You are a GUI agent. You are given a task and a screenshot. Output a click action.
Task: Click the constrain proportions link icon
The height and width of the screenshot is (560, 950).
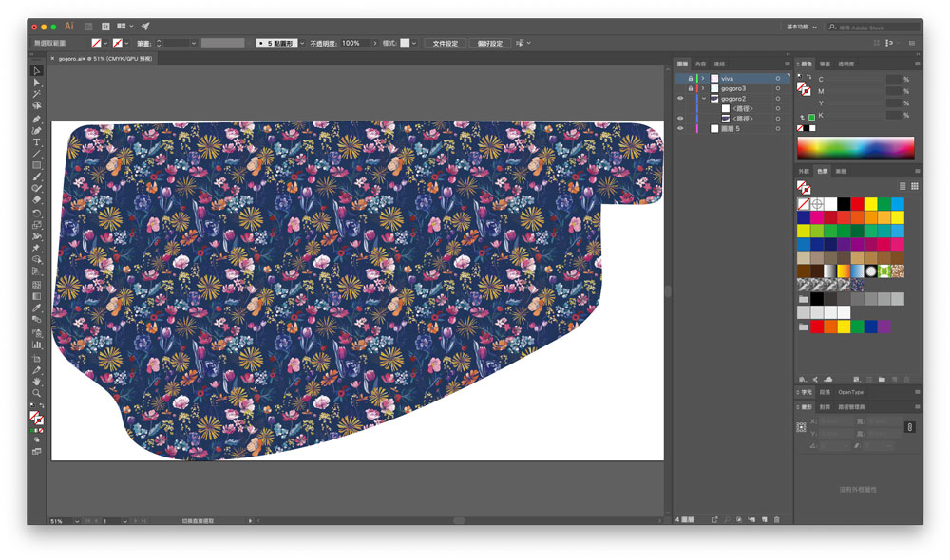(909, 427)
